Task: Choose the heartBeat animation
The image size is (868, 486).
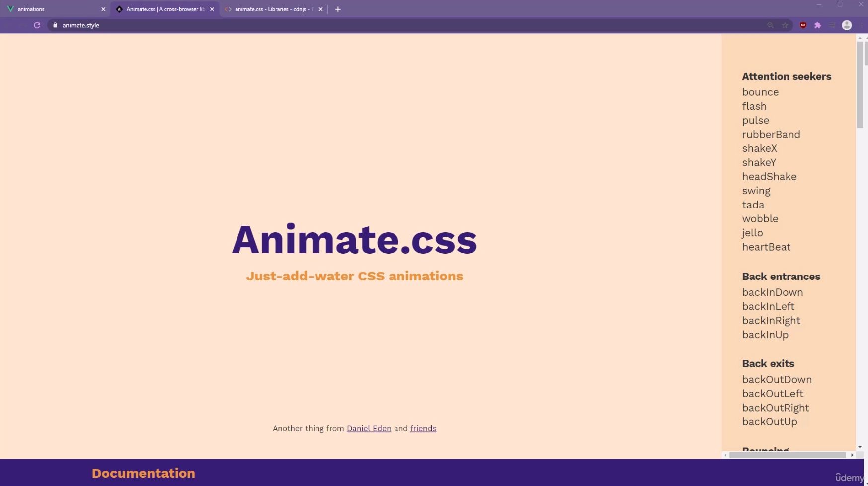Action: pos(766,247)
